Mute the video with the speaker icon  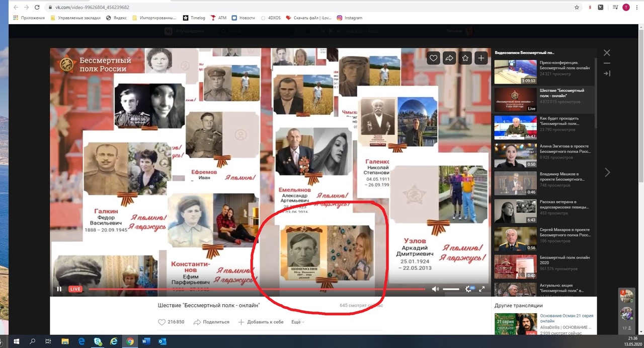435,289
